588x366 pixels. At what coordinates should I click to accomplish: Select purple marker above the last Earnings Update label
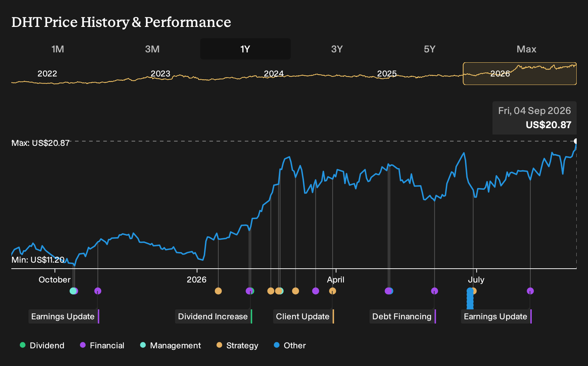click(530, 291)
